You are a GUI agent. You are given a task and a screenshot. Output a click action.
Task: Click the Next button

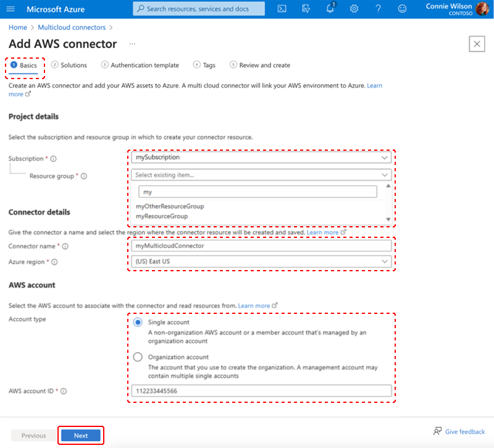(x=81, y=436)
